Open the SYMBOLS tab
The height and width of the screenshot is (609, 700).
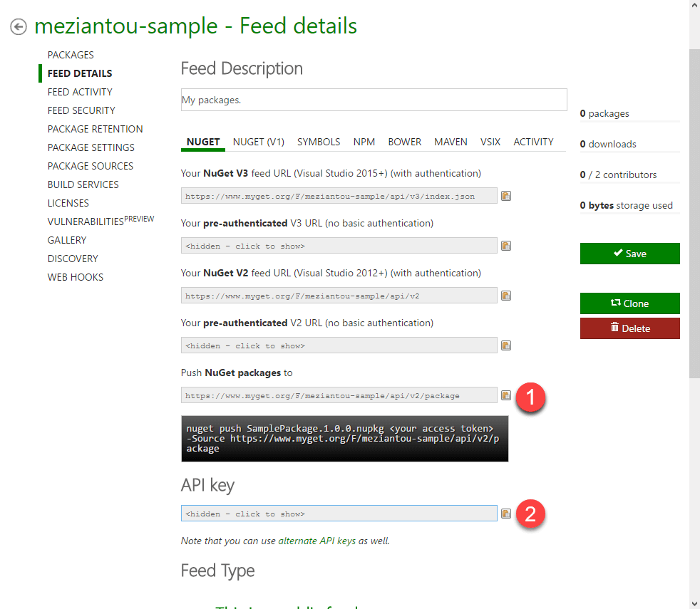319,142
